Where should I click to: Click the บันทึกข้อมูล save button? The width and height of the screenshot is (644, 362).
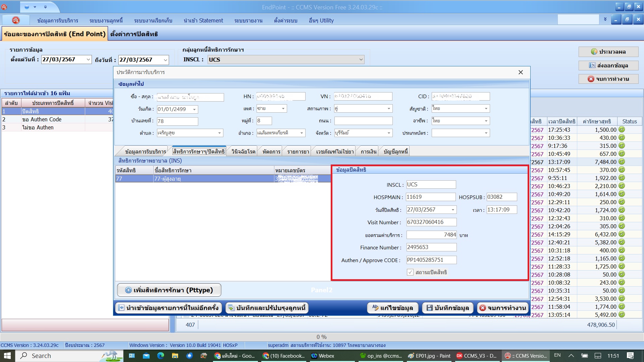[x=447, y=308]
